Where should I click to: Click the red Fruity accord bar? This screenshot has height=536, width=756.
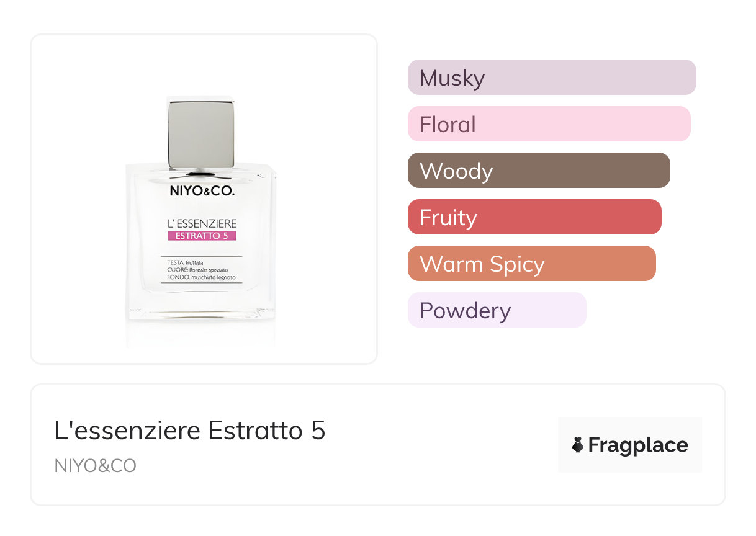534,217
